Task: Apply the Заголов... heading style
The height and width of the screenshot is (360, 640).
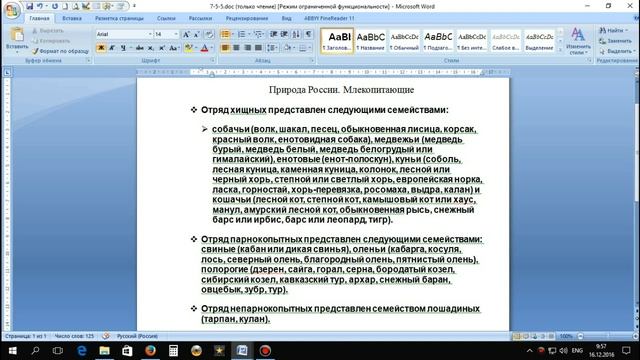Action: tap(337, 41)
